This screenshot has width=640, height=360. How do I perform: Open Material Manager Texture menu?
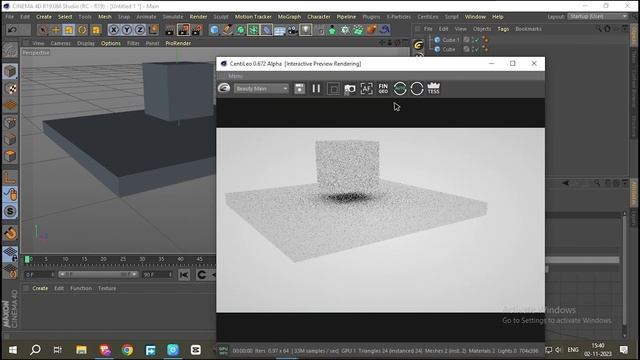tap(107, 288)
